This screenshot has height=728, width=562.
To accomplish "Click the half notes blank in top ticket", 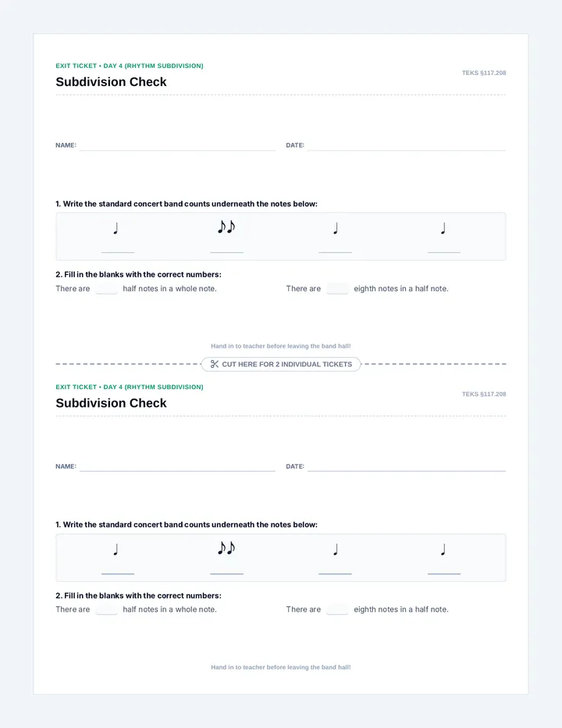I will click(106, 288).
